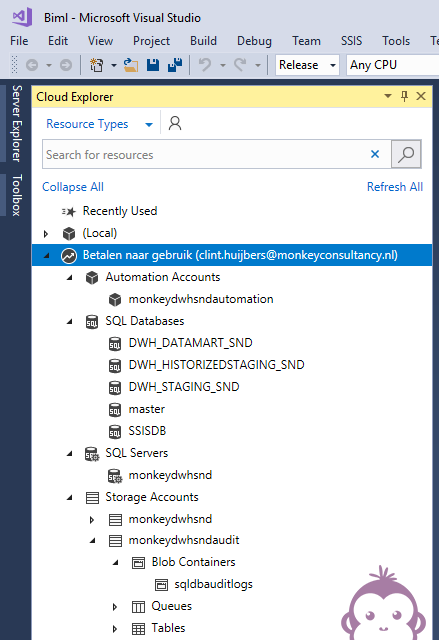
Task: Open the Cloud Explorer window options arrow
Action: (388, 96)
